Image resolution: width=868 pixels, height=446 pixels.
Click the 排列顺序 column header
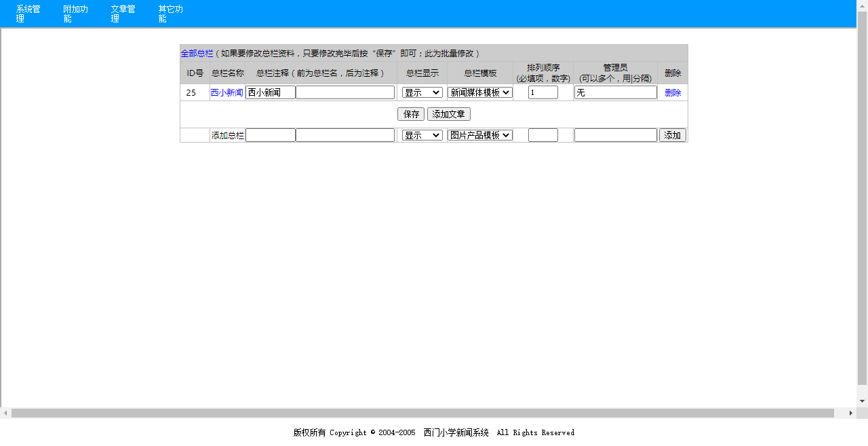[543, 73]
